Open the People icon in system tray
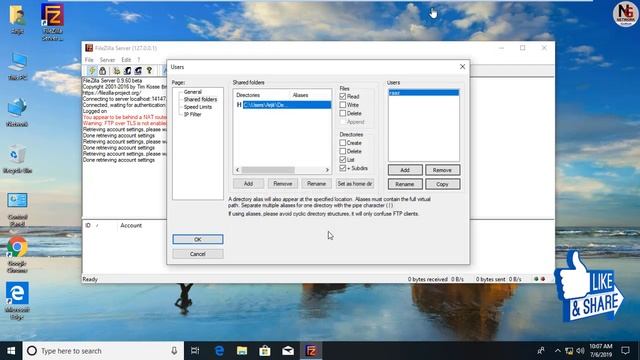Screen dimensions: 640x360 pyautogui.click(x=541, y=351)
